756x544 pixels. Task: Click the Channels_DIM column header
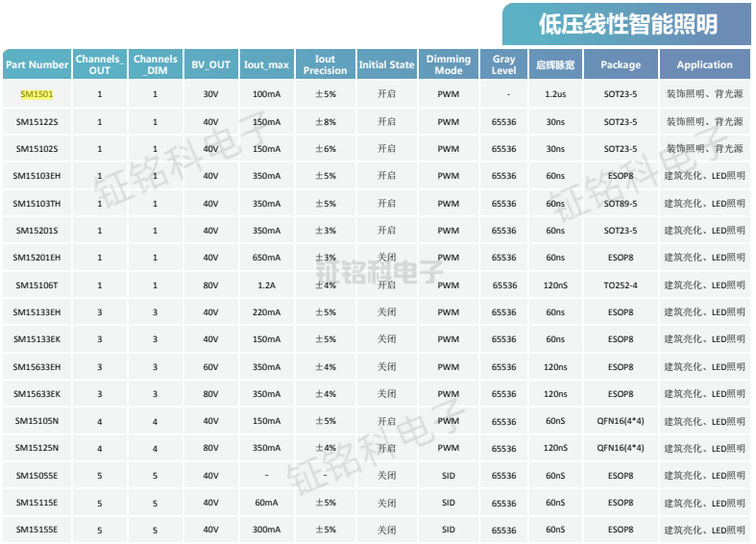pyautogui.click(x=156, y=64)
